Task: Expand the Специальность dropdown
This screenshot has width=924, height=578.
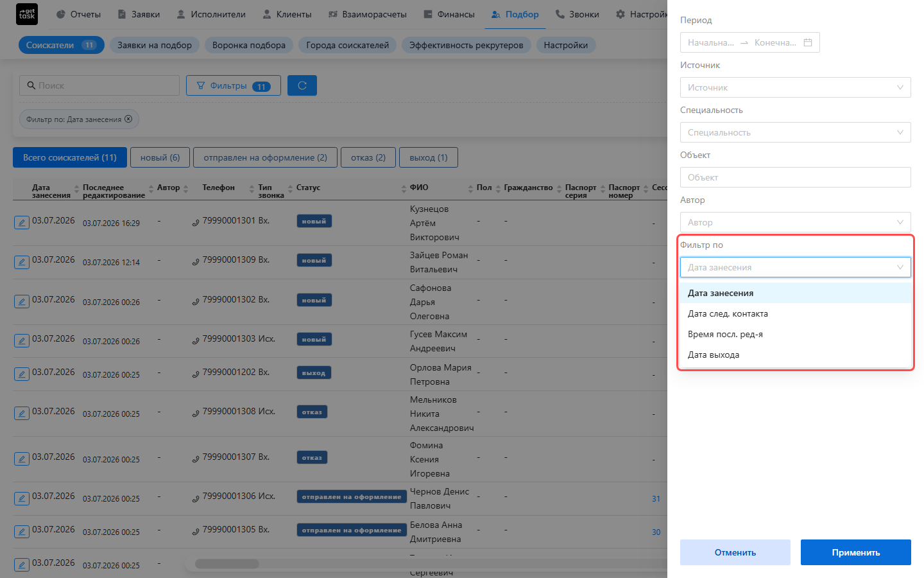Action: click(x=796, y=132)
